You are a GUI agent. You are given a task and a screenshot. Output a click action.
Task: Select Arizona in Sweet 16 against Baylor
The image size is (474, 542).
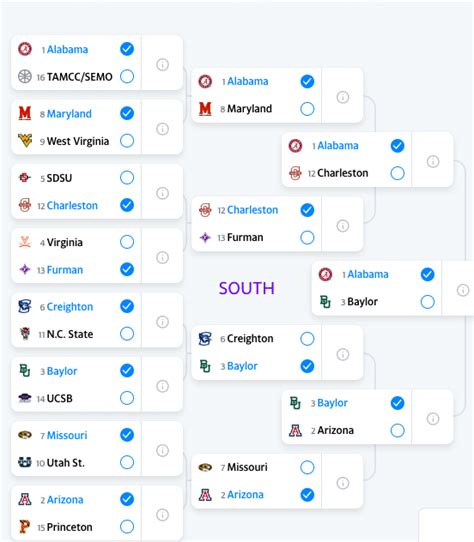(x=398, y=430)
